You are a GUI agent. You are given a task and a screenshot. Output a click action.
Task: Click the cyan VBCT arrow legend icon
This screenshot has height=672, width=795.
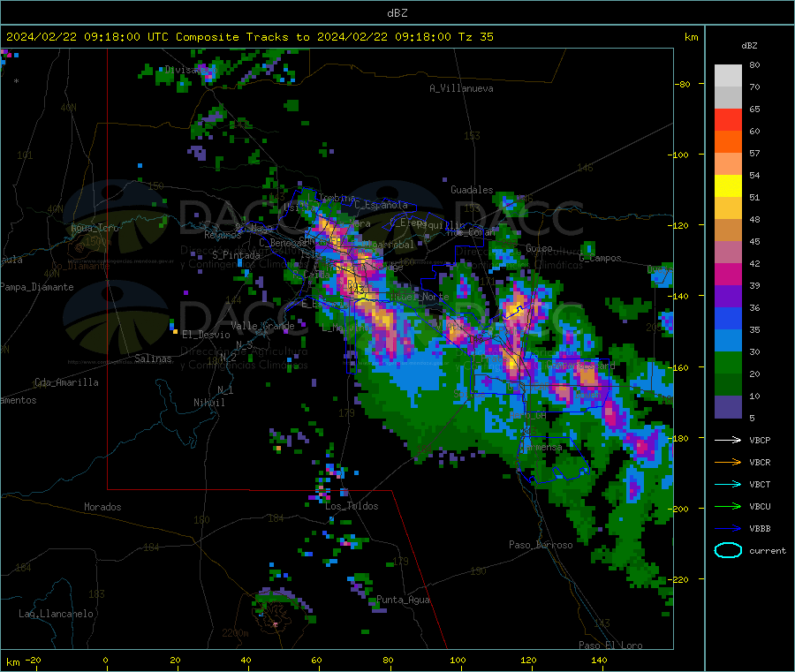pos(728,485)
